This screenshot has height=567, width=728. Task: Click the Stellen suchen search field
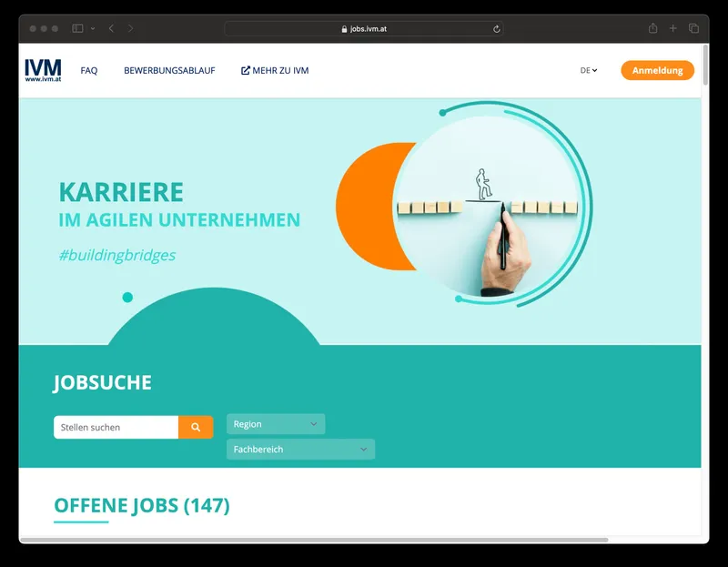tap(116, 427)
